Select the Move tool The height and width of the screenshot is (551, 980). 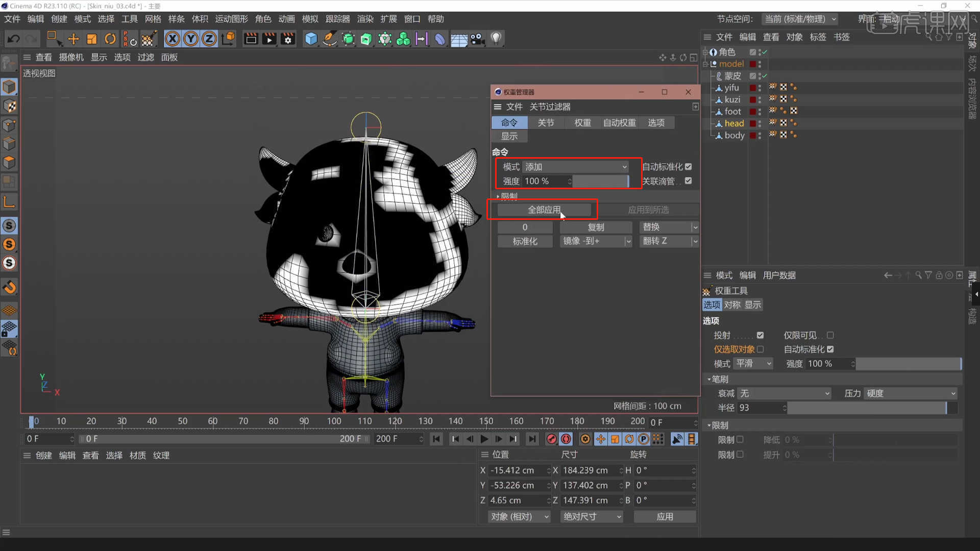[73, 38]
